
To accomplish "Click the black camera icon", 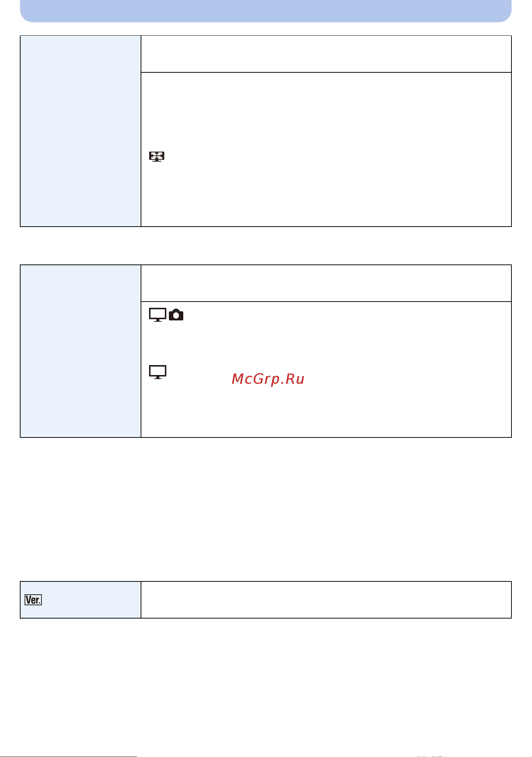I will (x=176, y=315).
